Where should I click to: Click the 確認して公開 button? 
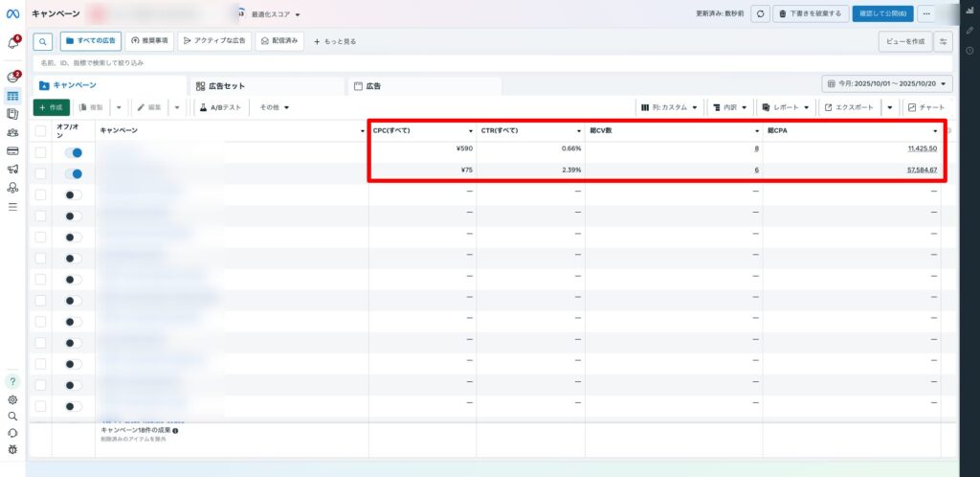[x=882, y=13]
